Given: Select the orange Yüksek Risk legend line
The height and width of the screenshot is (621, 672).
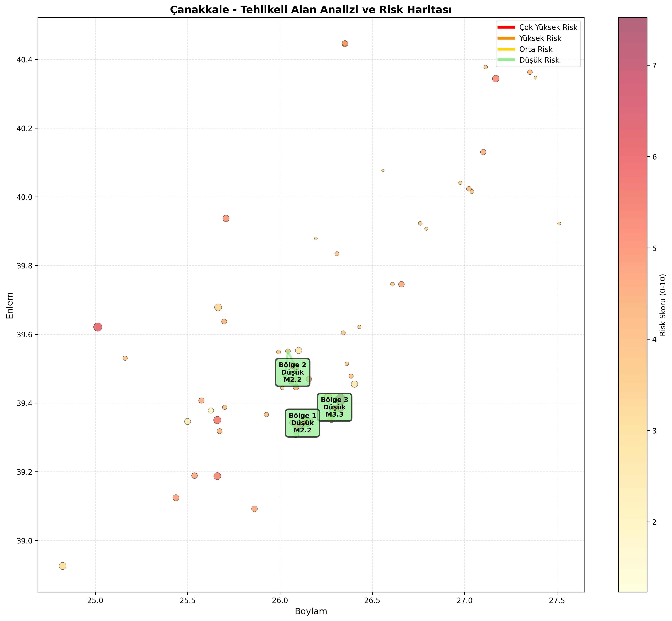Looking at the screenshot, I should coord(506,38).
